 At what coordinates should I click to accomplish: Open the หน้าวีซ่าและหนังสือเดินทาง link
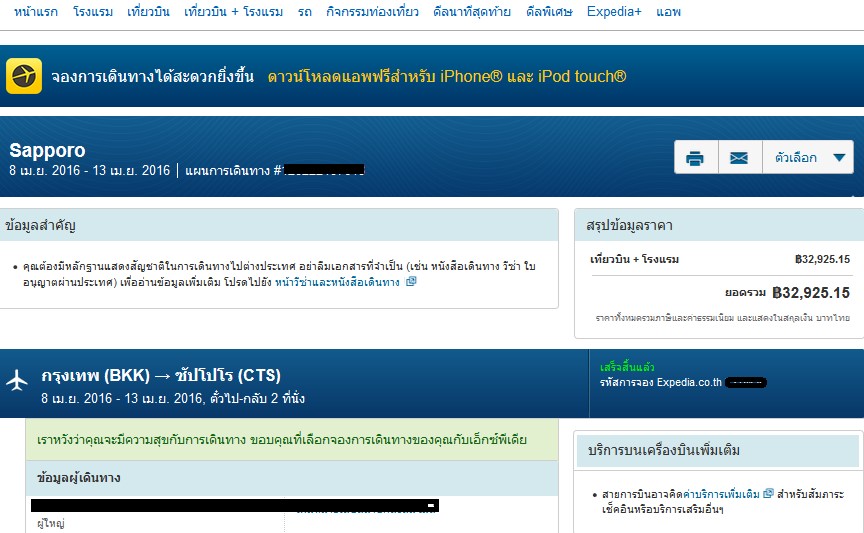(337, 282)
